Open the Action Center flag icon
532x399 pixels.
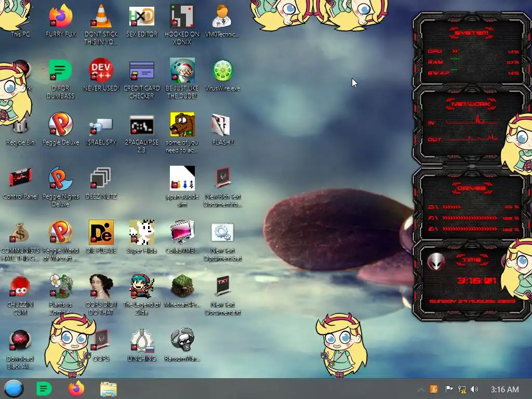pyautogui.click(x=449, y=389)
